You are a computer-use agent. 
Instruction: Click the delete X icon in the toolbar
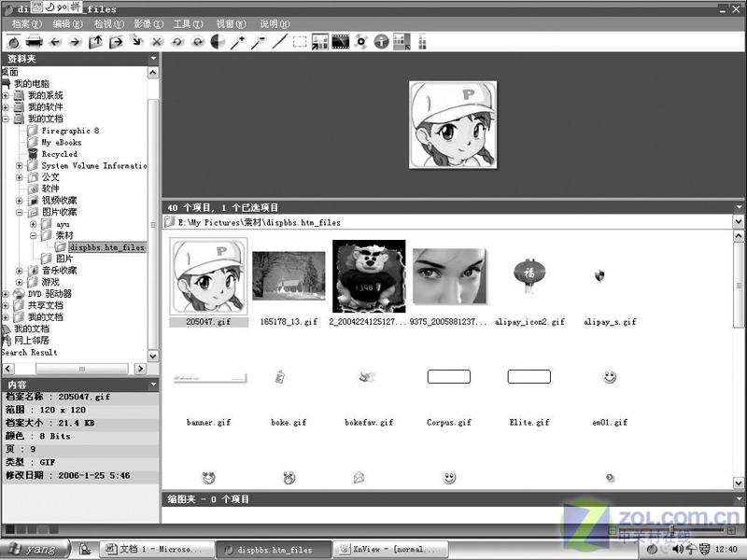point(157,42)
